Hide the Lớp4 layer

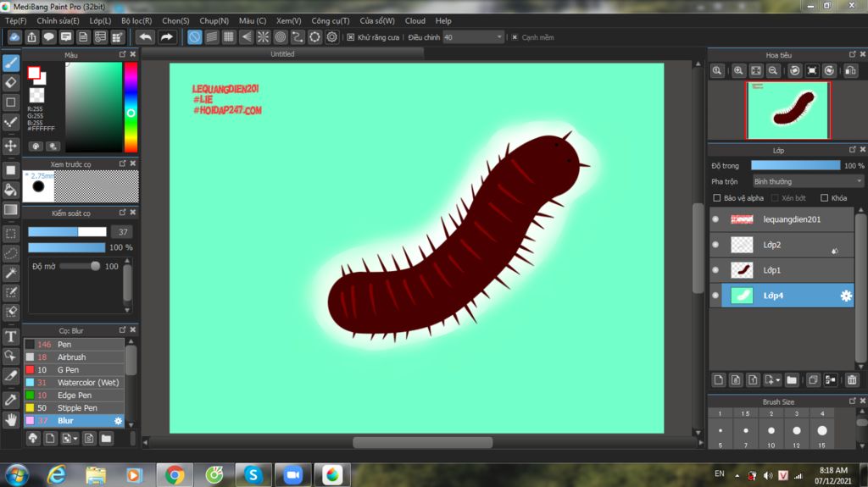715,296
